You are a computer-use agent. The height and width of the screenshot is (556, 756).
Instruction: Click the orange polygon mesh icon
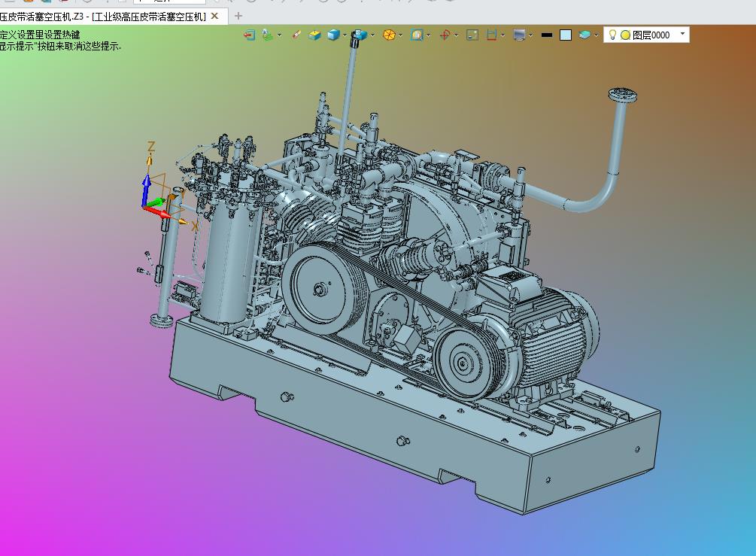[x=389, y=35]
